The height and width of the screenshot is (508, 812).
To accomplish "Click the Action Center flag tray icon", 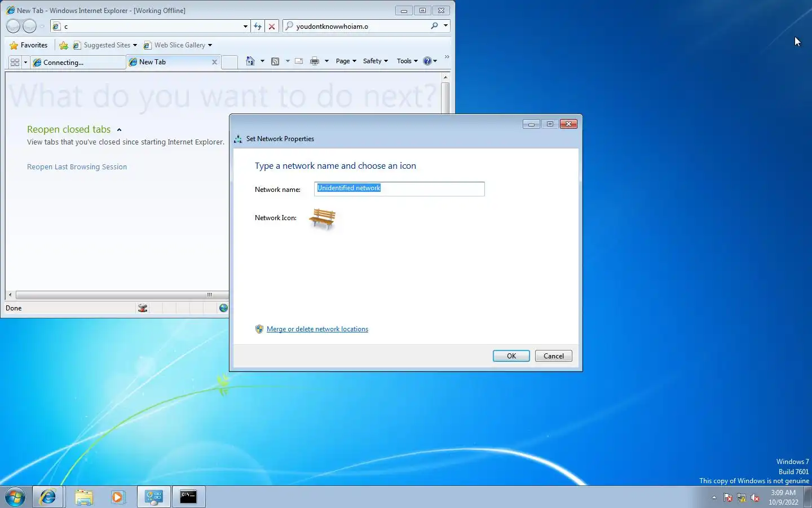I will point(728,498).
